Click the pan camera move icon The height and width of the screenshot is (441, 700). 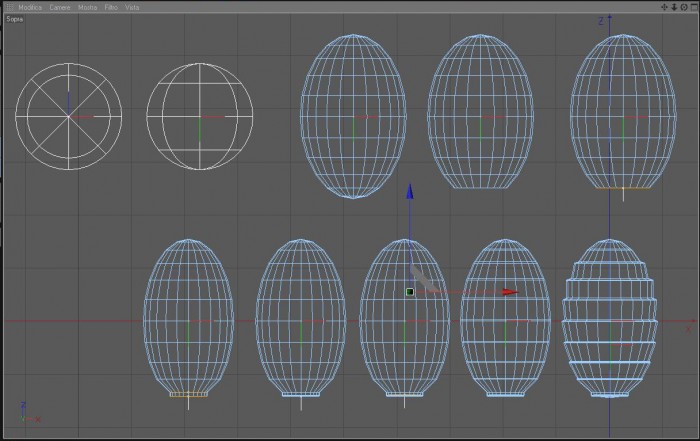664,7
